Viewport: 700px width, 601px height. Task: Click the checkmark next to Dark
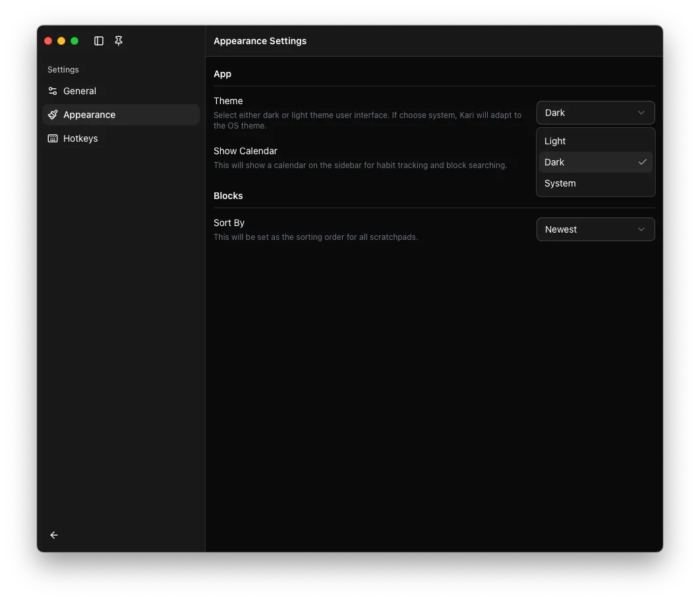tap(642, 162)
